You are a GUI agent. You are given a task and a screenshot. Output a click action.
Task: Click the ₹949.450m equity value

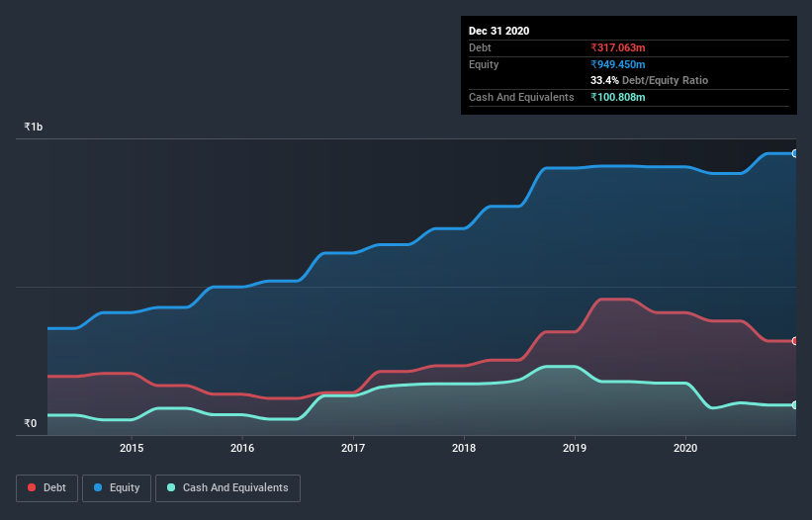tap(618, 64)
